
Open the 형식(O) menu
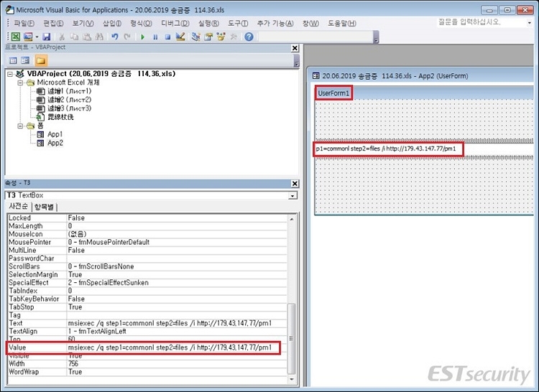tap(141, 24)
